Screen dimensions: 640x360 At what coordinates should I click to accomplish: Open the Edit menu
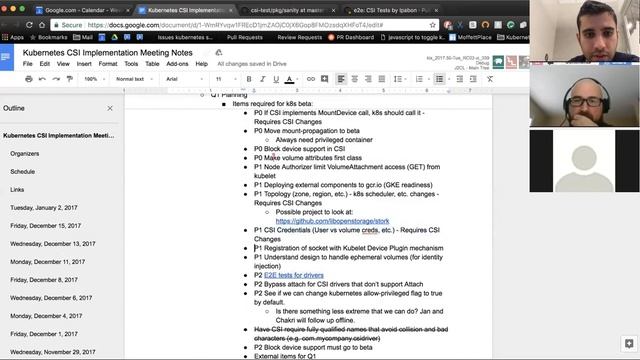pyautogui.click(x=44, y=64)
